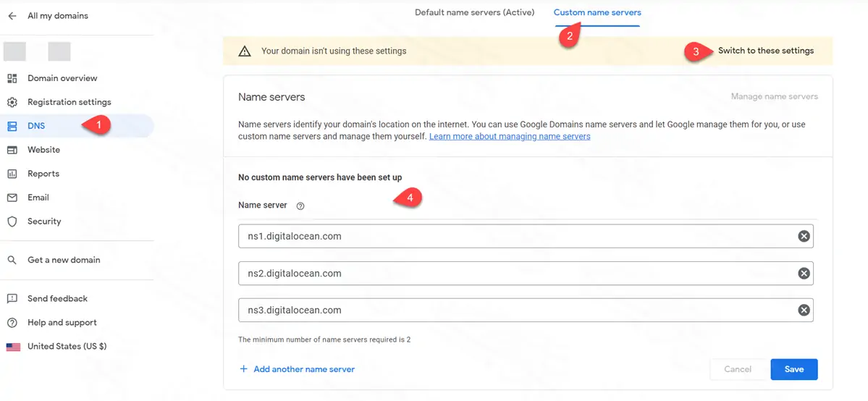Open Send feedback
This screenshot has width=868, height=401.
tap(57, 299)
